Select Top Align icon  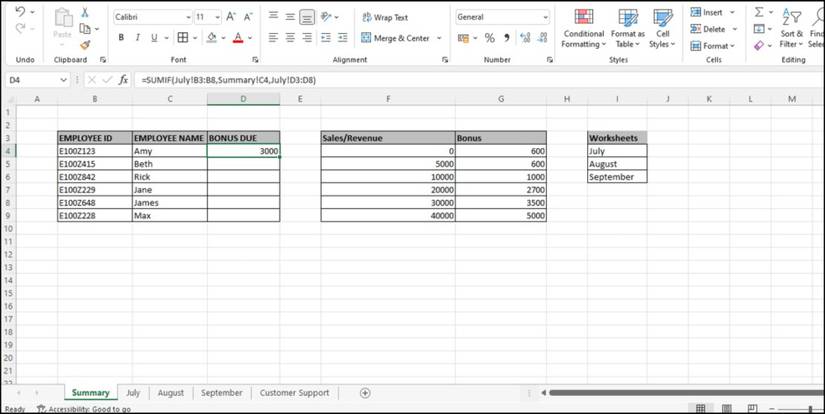point(273,16)
